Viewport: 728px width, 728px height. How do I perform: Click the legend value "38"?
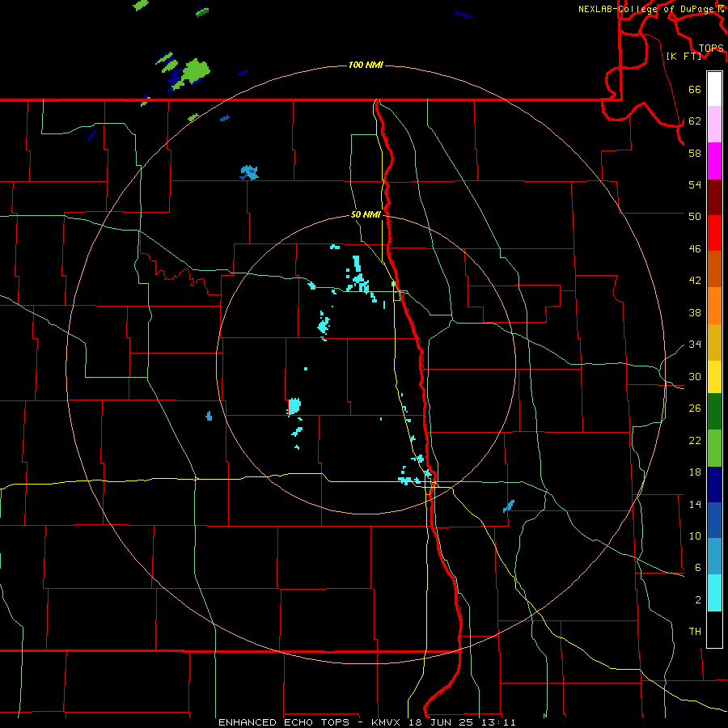click(x=695, y=312)
